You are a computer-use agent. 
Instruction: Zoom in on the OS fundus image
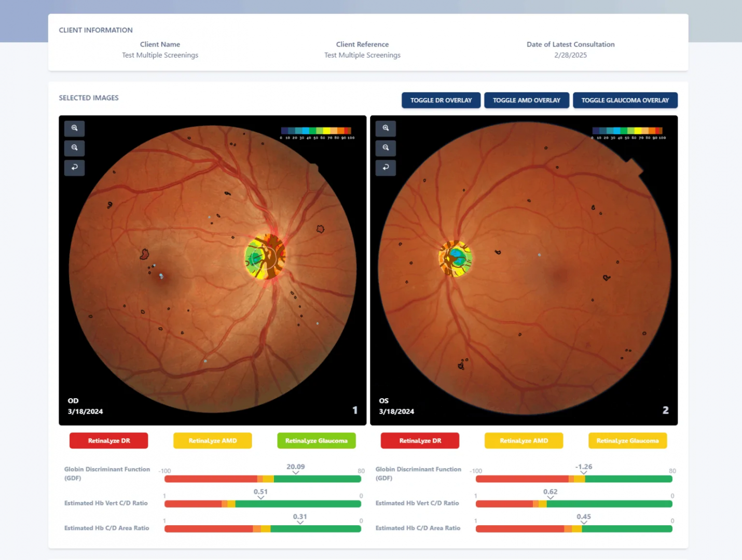[x=386, y=128]
